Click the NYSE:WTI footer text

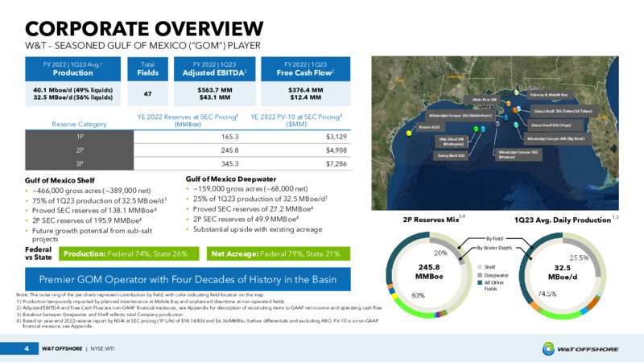[x=102, y=349]
